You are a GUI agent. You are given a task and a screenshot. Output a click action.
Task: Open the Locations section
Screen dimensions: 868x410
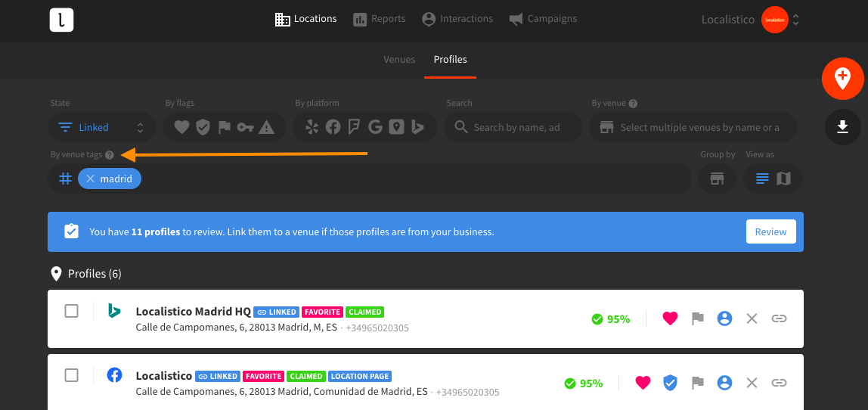click(305, 19)
